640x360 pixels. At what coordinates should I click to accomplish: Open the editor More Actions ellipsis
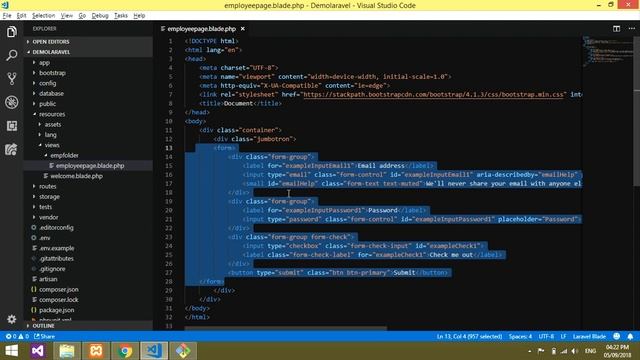(631, 29)
